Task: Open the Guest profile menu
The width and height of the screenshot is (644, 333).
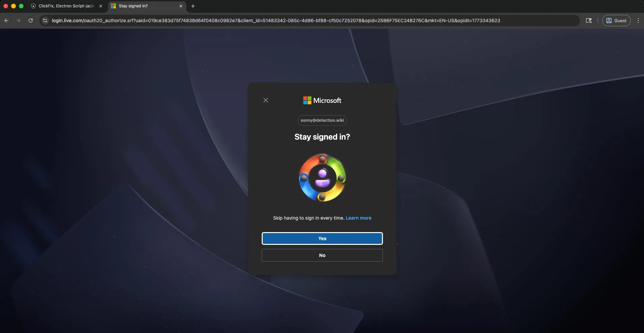Action: tap(616, 21)
